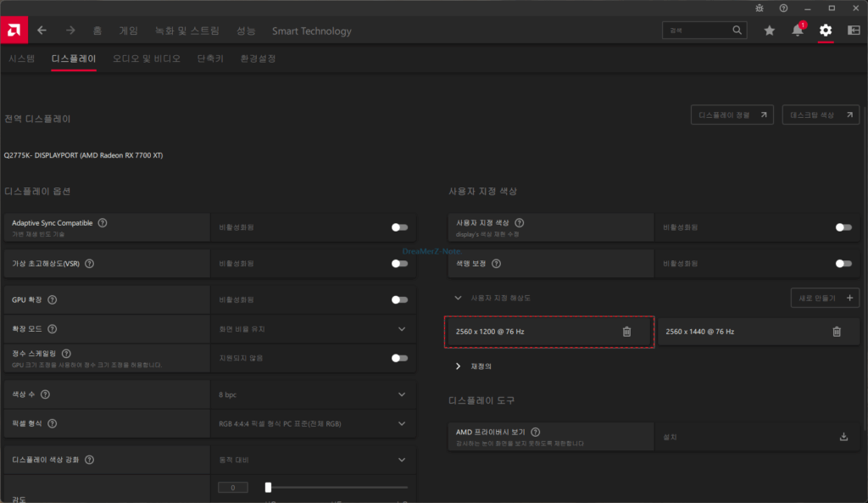Click the bug report icon in title bar
Image resolution: width=868 pixels, height=503 pixels.
tap(759, 8)
